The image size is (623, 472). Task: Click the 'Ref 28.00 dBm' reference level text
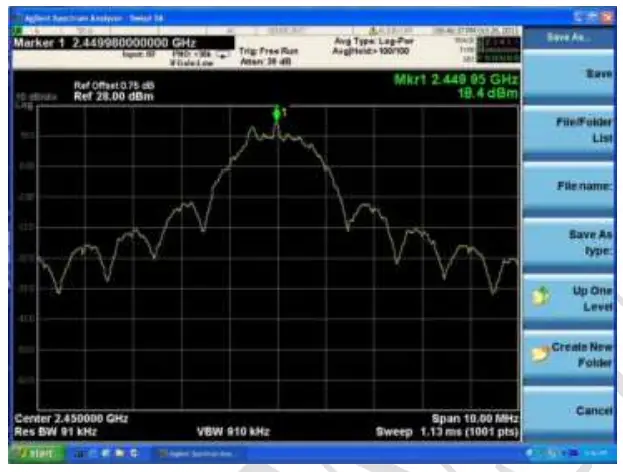[114, 97]
